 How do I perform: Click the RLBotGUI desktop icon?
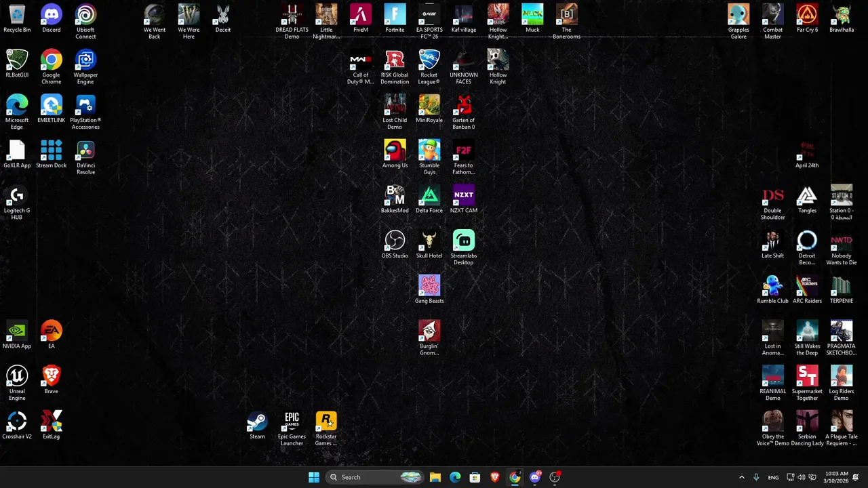pyautogui.click(x=17, y=64)
